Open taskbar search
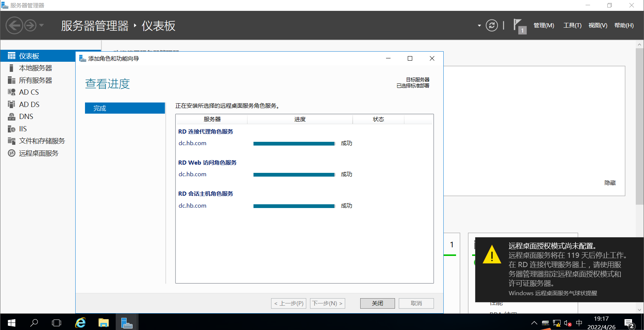The width and height of the screenshot is (644, 330). click(34, 323)
